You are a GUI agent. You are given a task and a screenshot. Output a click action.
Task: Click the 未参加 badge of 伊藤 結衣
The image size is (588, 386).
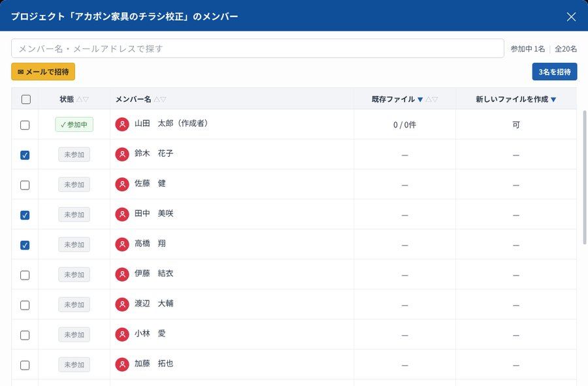tap(74, 274)
